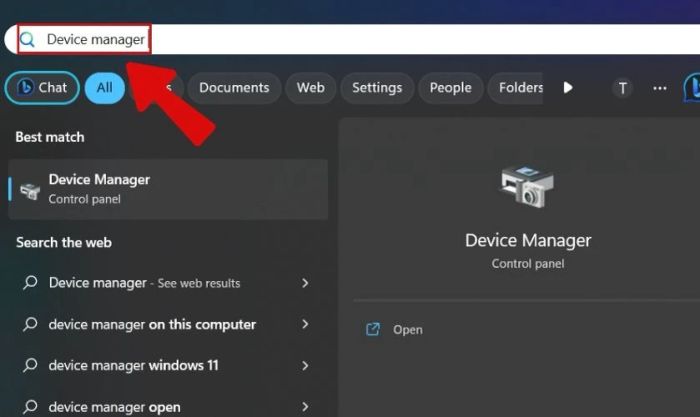Click search icon beside 'device manager windows 11'

30,365
